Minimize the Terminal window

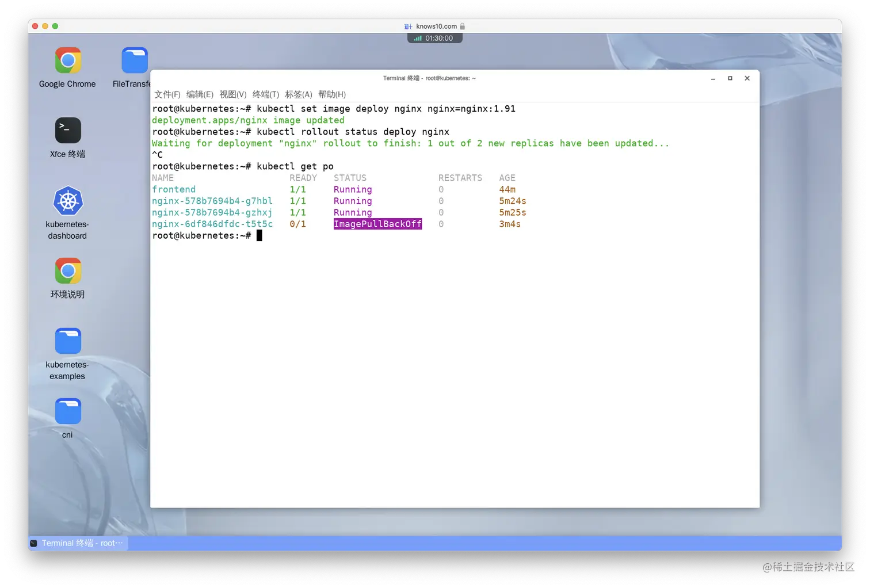point(713,78)
